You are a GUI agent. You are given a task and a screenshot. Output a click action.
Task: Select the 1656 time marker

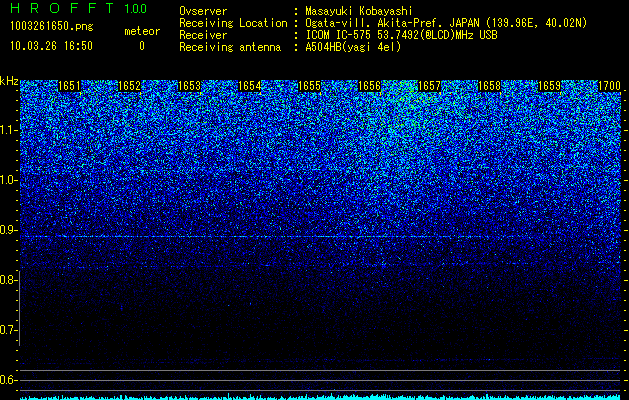pyautogui.click(x=369, y=86)
